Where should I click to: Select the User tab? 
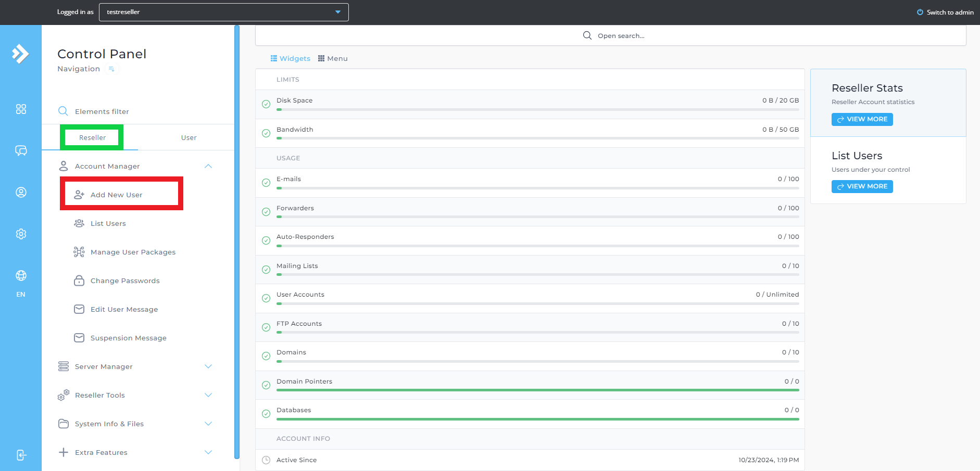tap(189, 138)
